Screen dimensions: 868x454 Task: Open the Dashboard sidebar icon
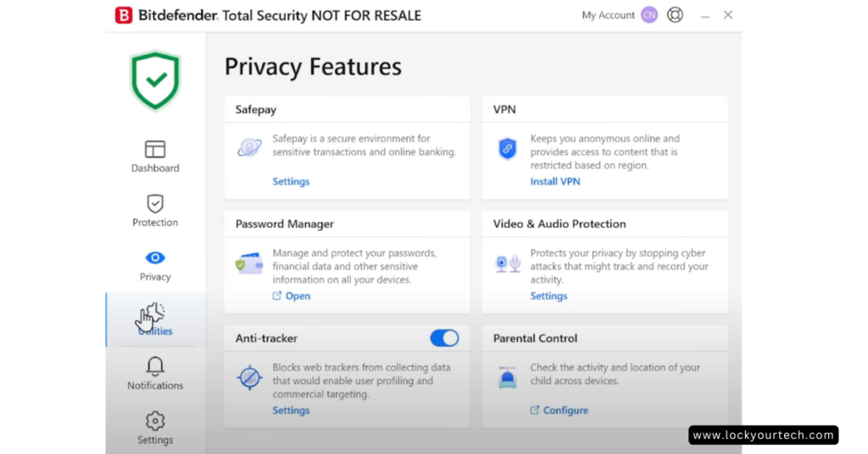click(155, 149)
